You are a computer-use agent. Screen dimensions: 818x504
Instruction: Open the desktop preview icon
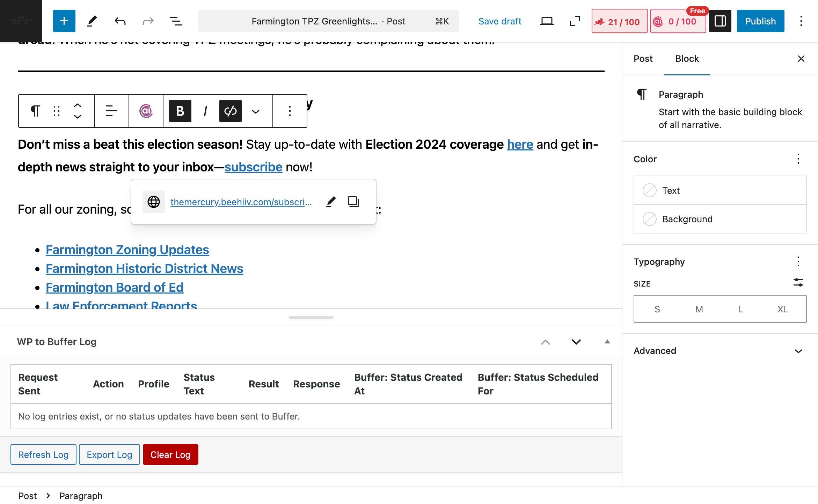pyautogui.click(x=547, y=21)
